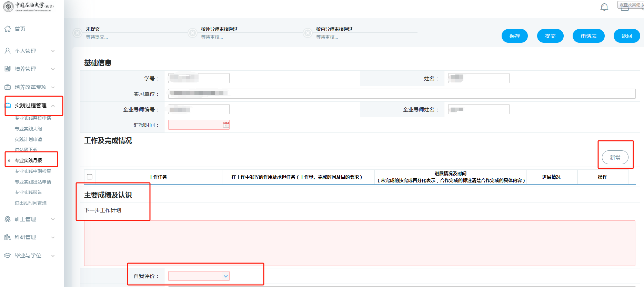This screenshot has width=644, height=287.
Task: Expand the 个人管理 chevron
Action: 53,51
